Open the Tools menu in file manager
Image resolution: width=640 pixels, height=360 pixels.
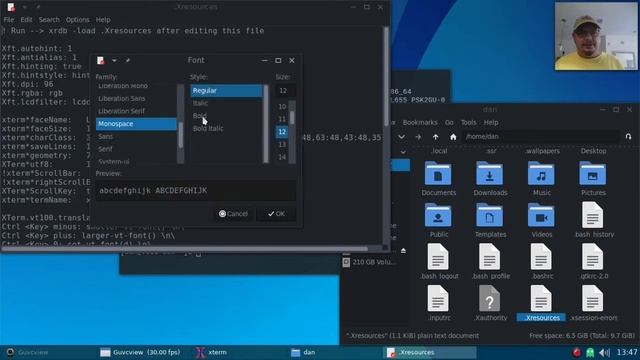(x=468, y=122)
